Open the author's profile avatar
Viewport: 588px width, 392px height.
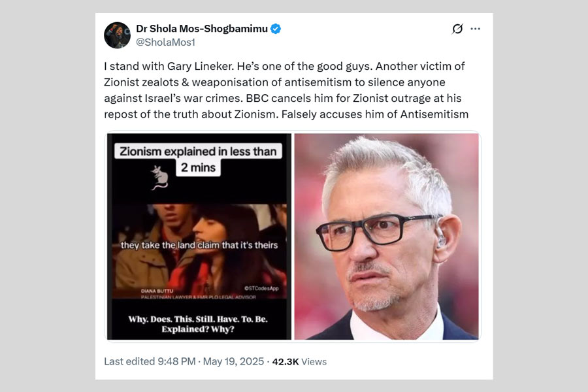(x=117, y=35)
